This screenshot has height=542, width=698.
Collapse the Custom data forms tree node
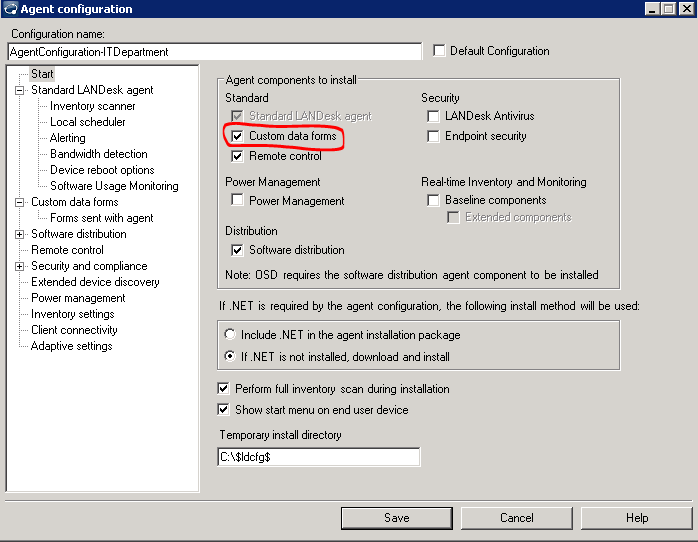coord(19,202)
